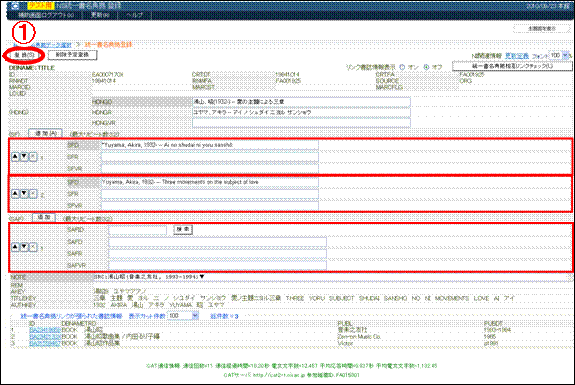The height and width of the screenshot is (385, 575).
Task: Delete the SAF entry row
Action: (x=33, y=247)
